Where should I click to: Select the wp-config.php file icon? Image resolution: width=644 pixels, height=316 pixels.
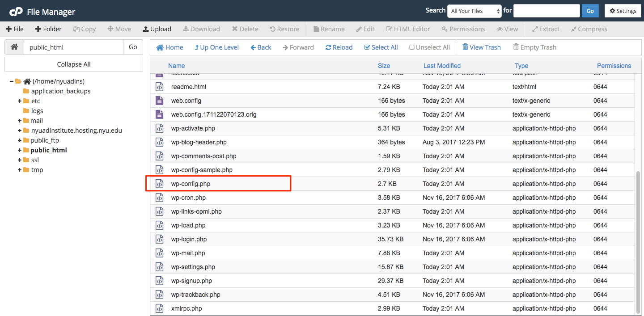(x=159, y=184)
